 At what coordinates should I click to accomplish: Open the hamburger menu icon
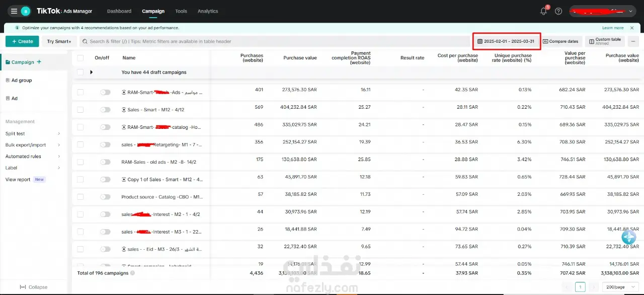pos(14,11)
